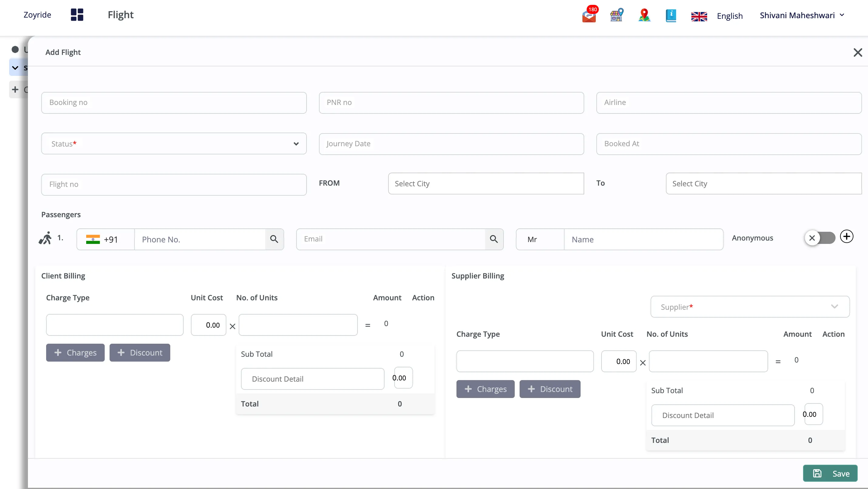
Task: Open the mail notifications icon with 180 badge
Action: click(589, 15)
